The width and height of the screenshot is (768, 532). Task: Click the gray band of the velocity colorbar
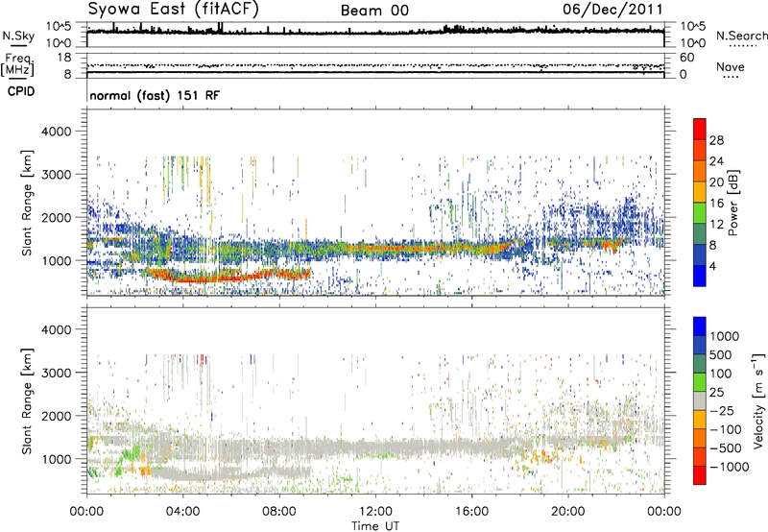pyautogui.click(x=700, y=400)
